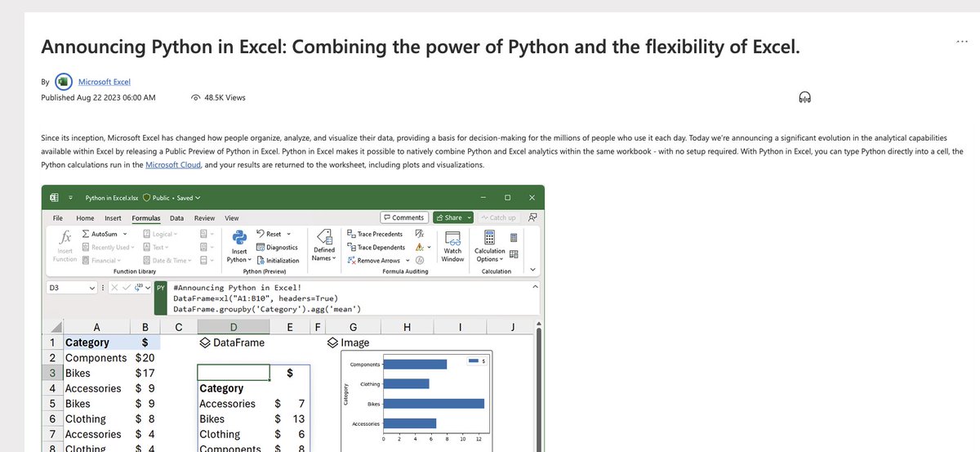Switch to the View tab
This screenshot has width=980, height=452.
(232, 218)
